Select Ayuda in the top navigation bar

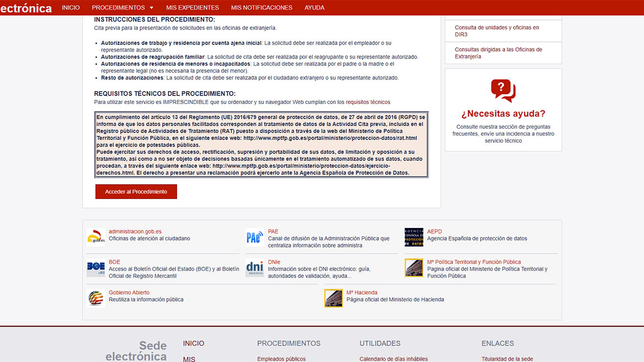click(314, 8)
